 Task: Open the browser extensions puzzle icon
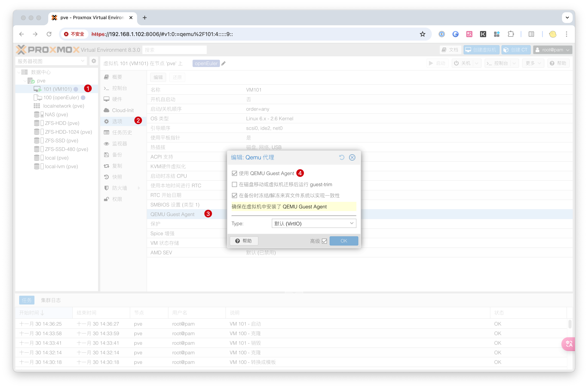pyautogui.click(x=511, y=34)
